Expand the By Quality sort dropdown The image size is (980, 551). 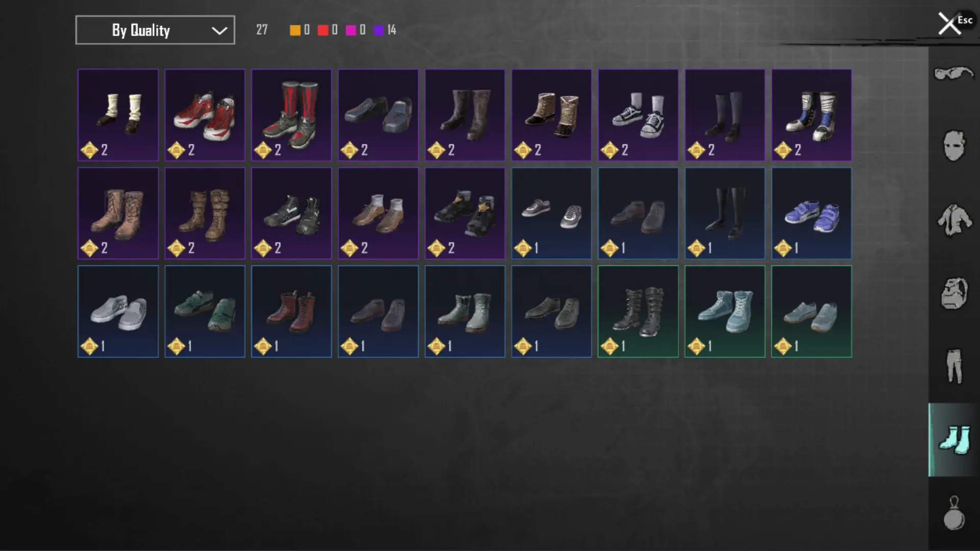pyautogui.click(x=155, y=30)
